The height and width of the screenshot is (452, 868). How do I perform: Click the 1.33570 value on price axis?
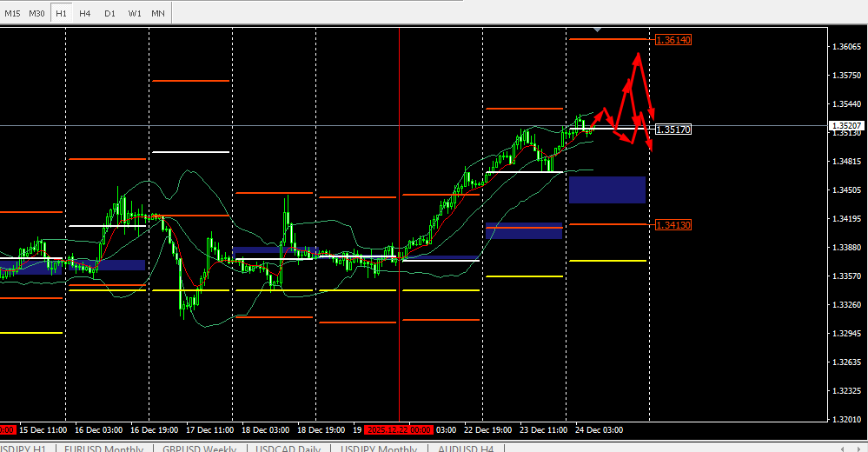pos(846,276)
